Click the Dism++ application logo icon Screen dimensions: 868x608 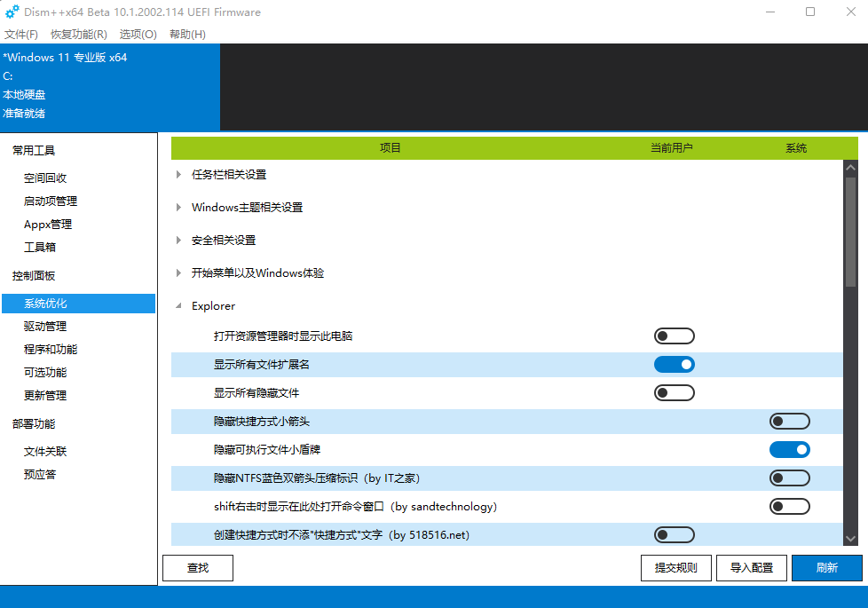(12, 12)
